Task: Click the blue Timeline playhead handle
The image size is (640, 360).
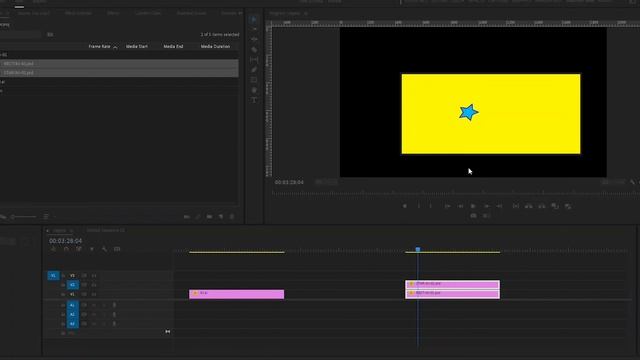Action: [418, 249]
